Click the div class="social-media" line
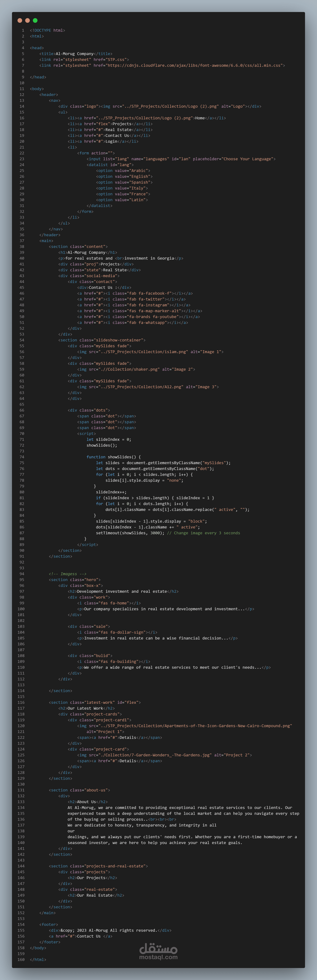This screenshot has height=980, width=317. (89, 276)
